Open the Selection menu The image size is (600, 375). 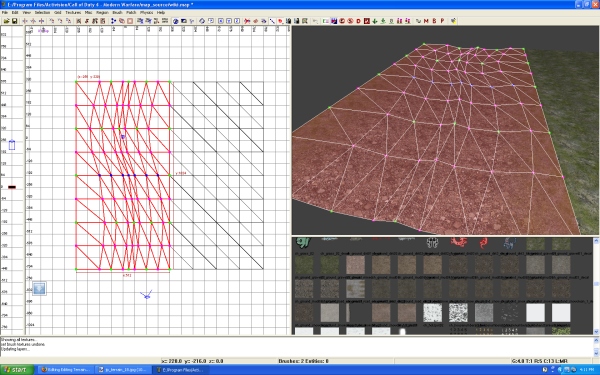pos(42,13)
